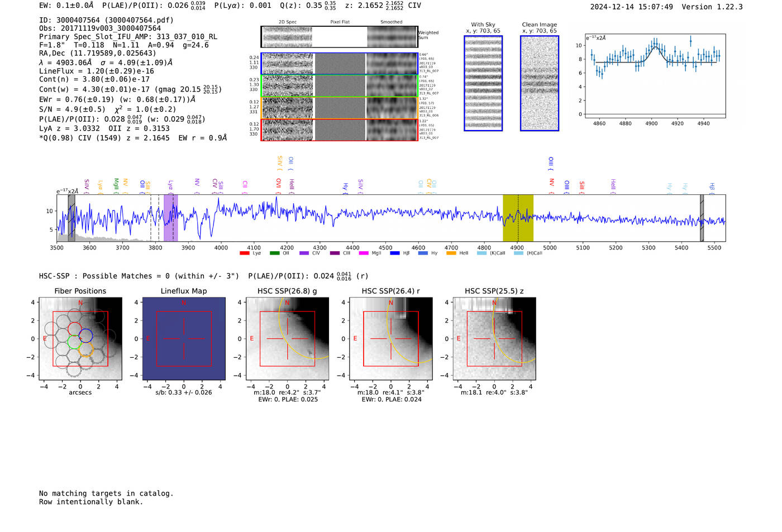Open the Fiber Positions panel
Screen dimensions: 782x532
click(x=80, y=339)
